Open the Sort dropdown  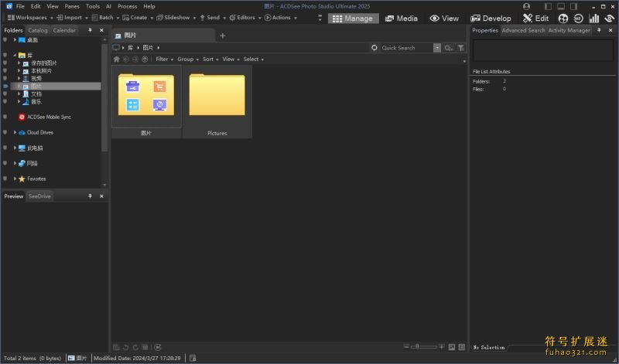pos(210,59)
